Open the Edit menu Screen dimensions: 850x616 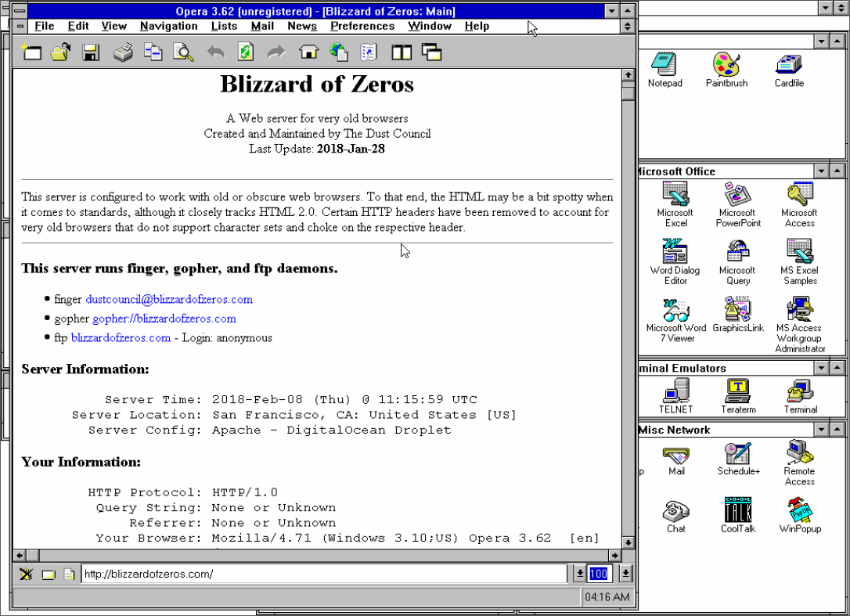(78, 26)
